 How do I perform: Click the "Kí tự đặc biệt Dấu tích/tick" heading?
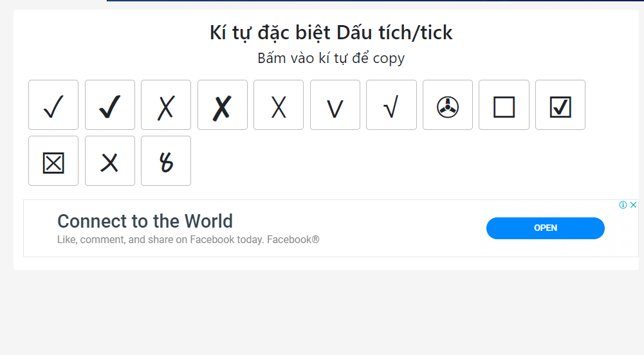click(x=331, y=32)
